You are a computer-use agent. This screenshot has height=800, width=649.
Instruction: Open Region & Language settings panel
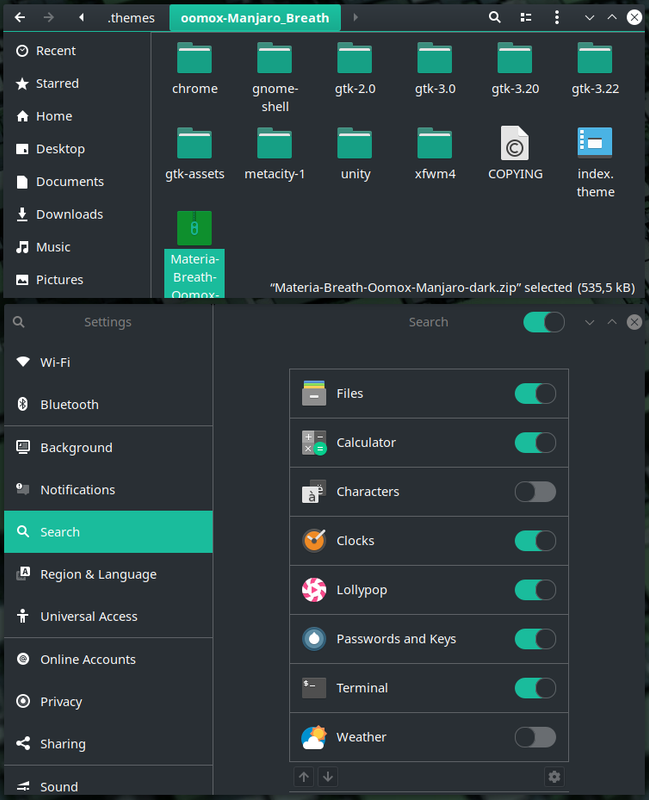point(108,574)
